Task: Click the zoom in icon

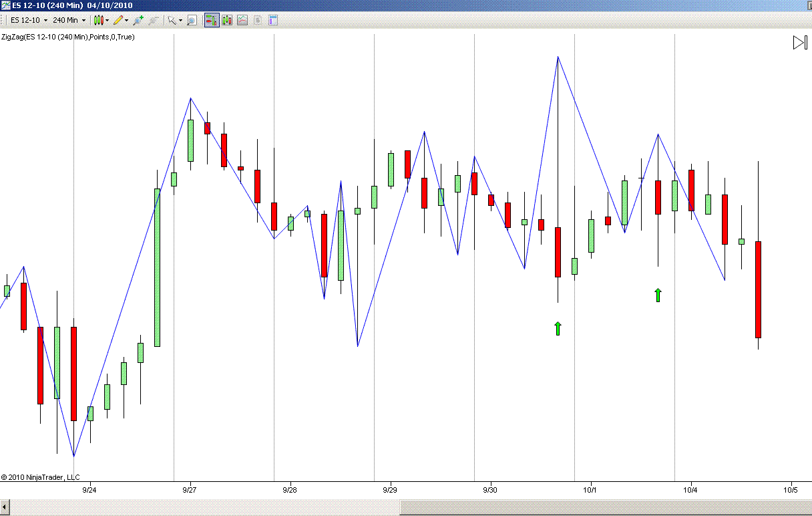Action: click(x=138, y=20)
